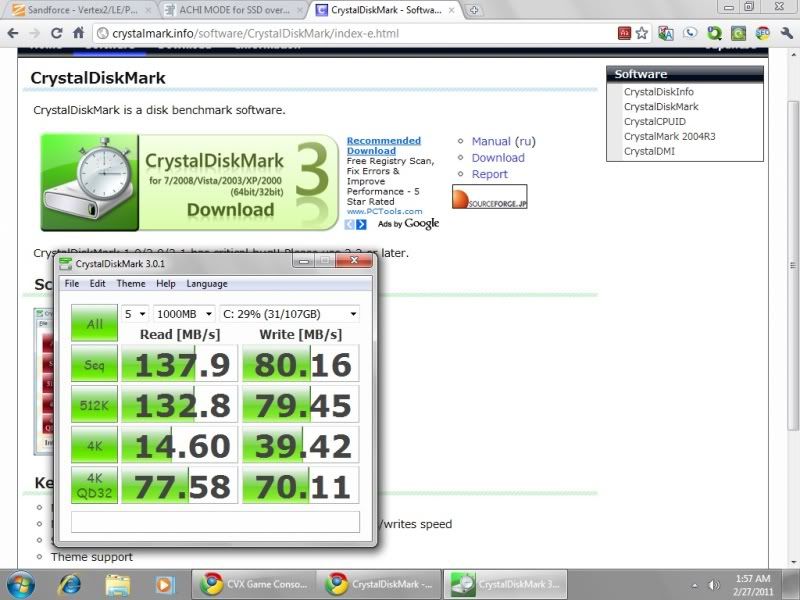
Task: Start the plain 4K benchmark test
Action: (94, 445)
